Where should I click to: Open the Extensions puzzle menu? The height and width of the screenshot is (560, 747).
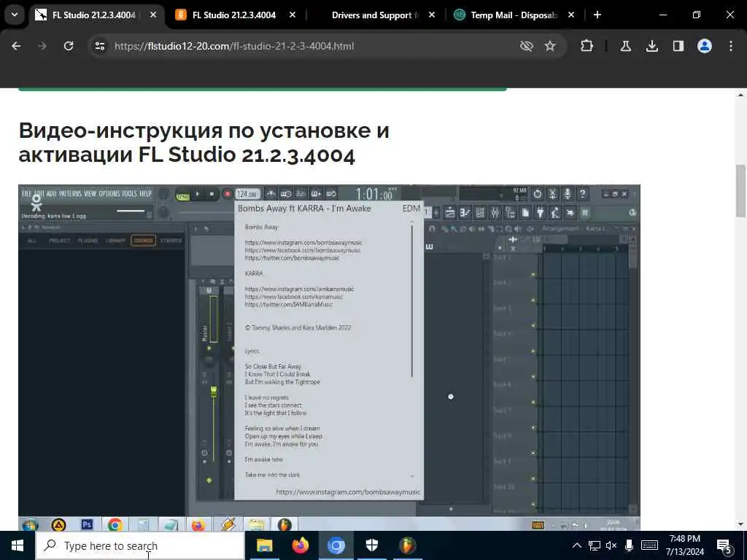tap(587, 46)
